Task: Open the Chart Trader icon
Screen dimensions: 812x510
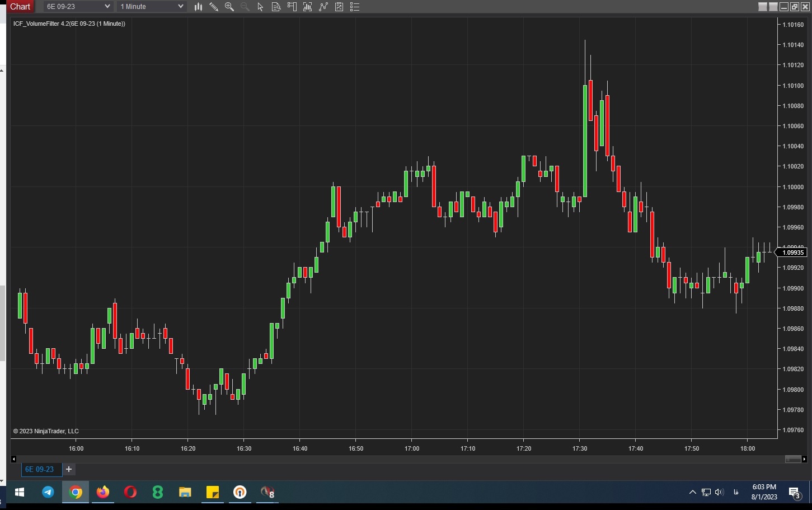Action: pyautogui.click(x=292, y=7)
